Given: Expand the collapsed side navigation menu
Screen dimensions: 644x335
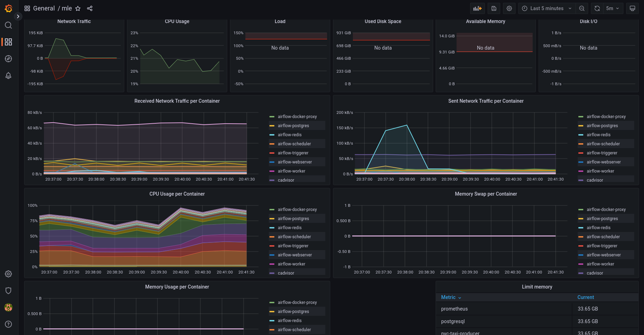Looking at the screenshot, I should (18, 16).
